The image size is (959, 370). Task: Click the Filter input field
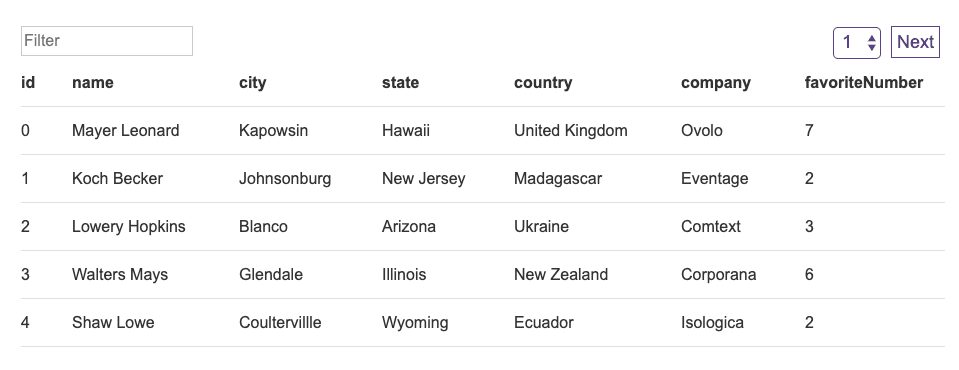(107, 41)
